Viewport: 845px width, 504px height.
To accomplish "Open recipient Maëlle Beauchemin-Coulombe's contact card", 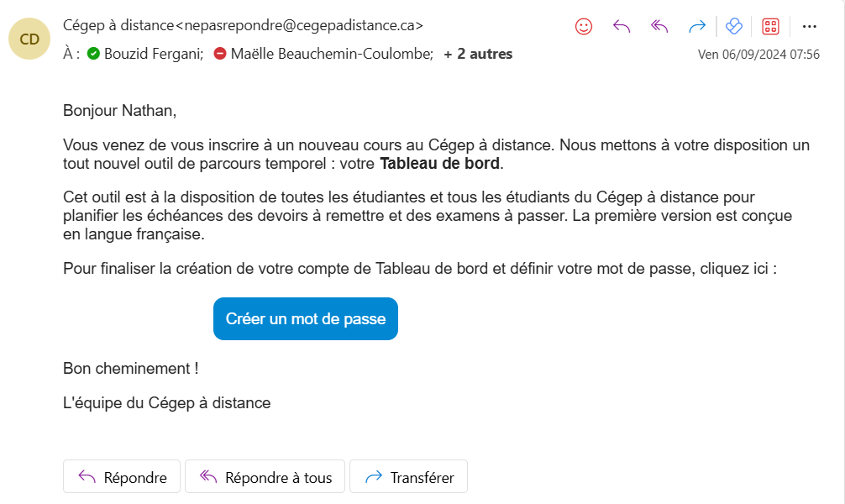I will click(332, 54).
